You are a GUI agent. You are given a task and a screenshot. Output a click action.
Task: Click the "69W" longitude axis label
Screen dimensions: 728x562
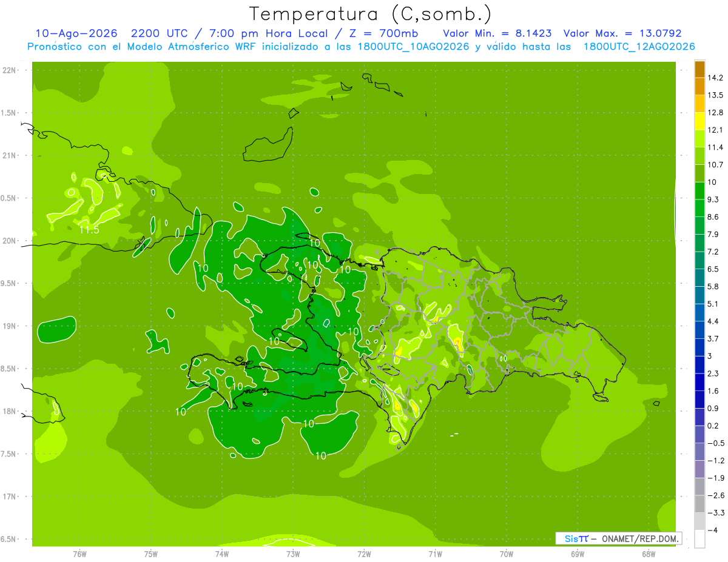(x=577, y=554)
